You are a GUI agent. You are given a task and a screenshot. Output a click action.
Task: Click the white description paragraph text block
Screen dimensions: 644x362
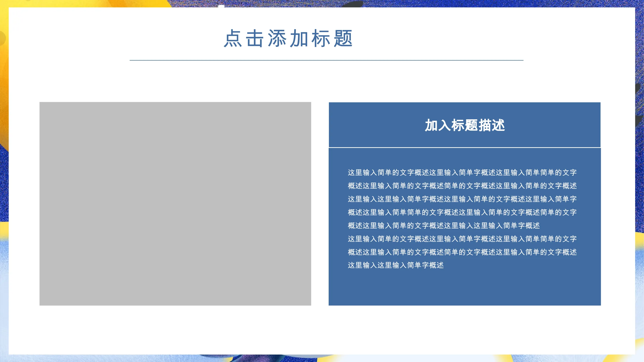pyautogui.click(x=462, y=219)
